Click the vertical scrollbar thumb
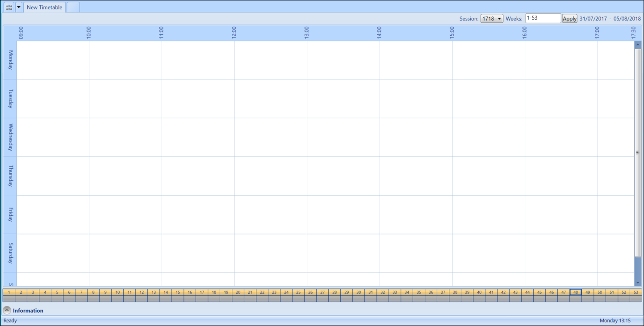This screenshot has width=644, height=326. (638, 152)
